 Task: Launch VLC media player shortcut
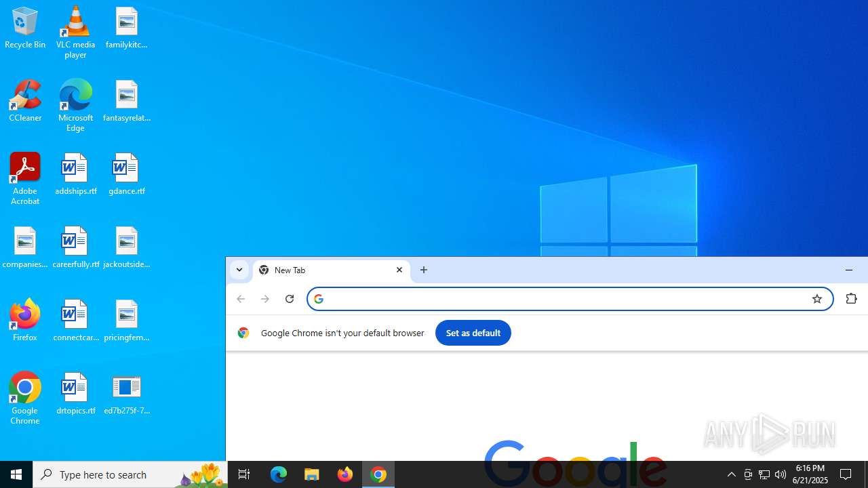75,33
